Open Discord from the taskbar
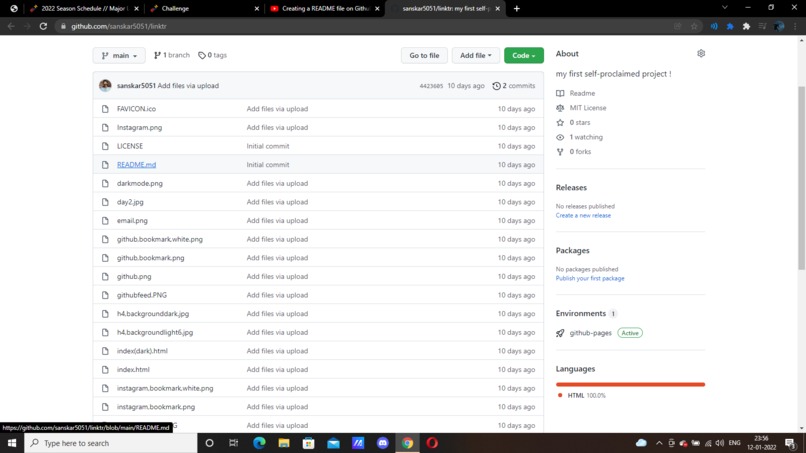 pyautogui.click(x=382, y=443)
